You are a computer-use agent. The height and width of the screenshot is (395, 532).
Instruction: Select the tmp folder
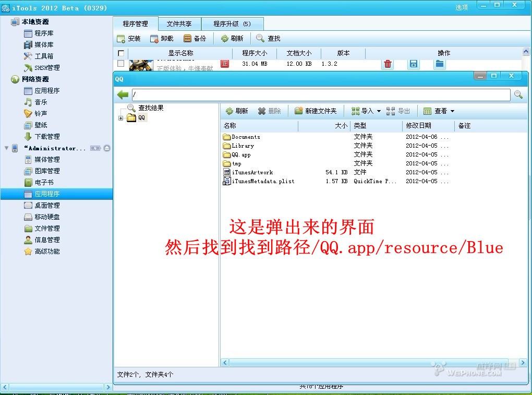tap(232, 163)
